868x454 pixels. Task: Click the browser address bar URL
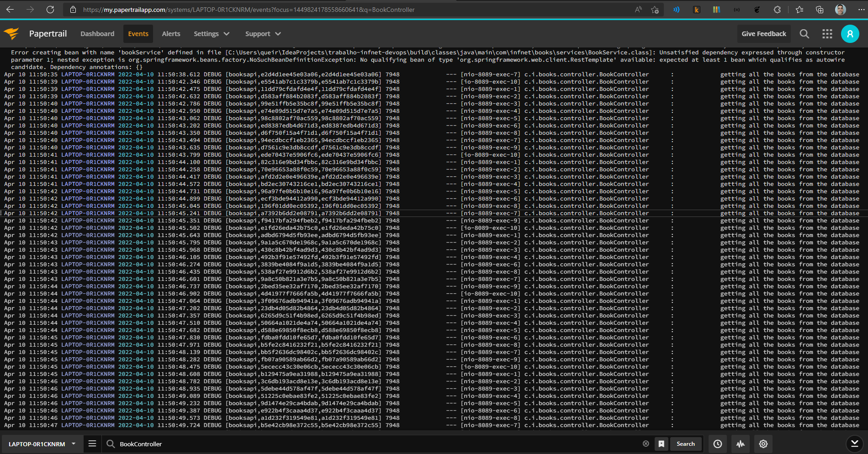pyautogui.click(x=249, y=10)
